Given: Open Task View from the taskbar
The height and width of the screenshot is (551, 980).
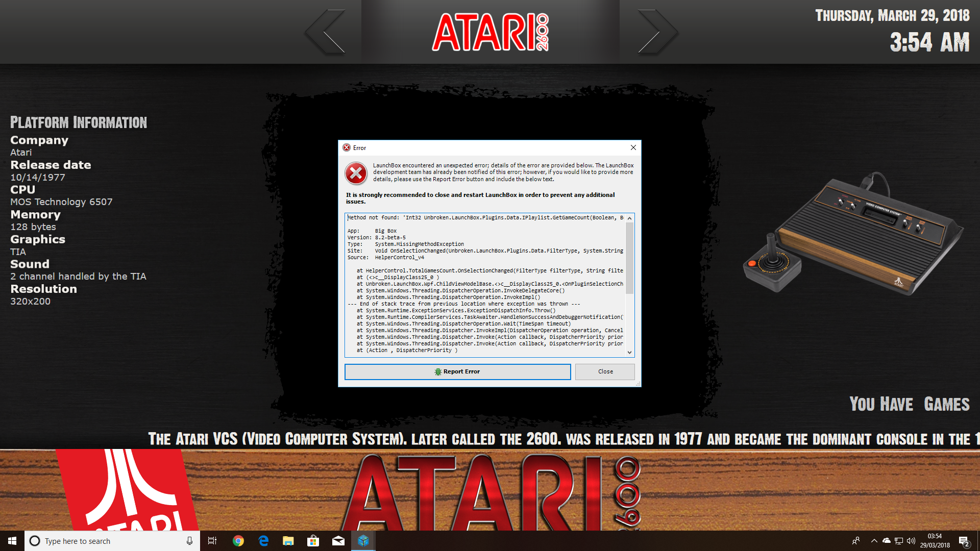Looking at the screenshot, I should 212,541.
